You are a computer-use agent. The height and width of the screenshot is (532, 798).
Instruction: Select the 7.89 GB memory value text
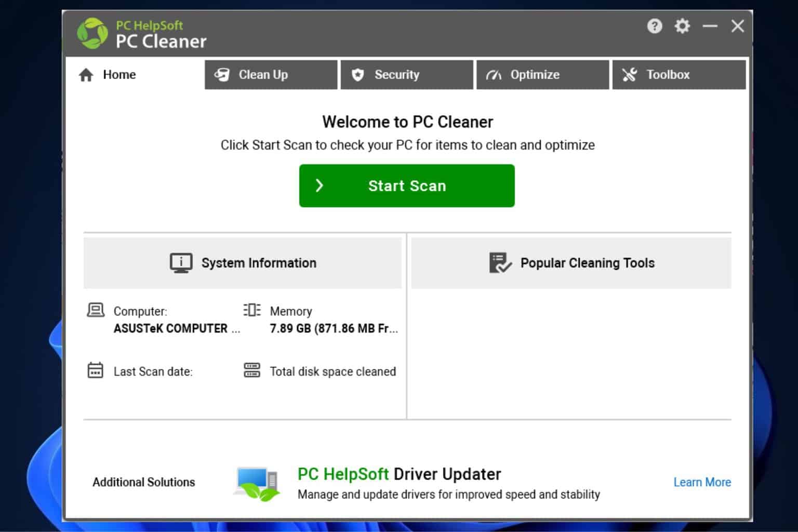click(x=334, y=329)
